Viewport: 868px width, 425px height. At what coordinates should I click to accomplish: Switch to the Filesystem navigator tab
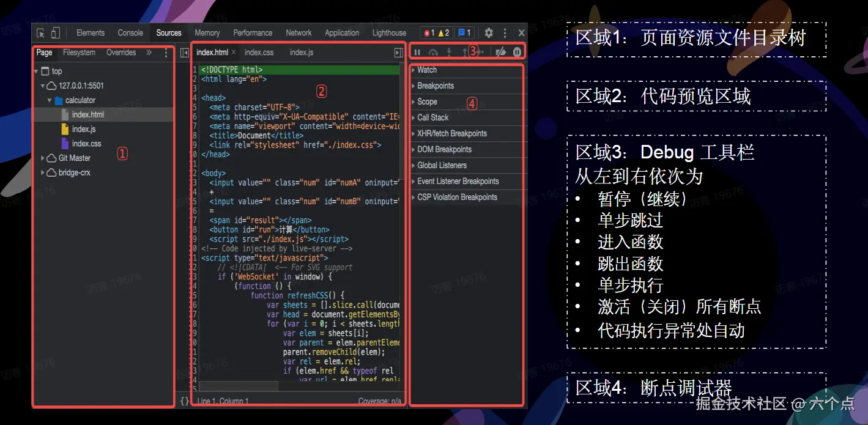(79, 53)
